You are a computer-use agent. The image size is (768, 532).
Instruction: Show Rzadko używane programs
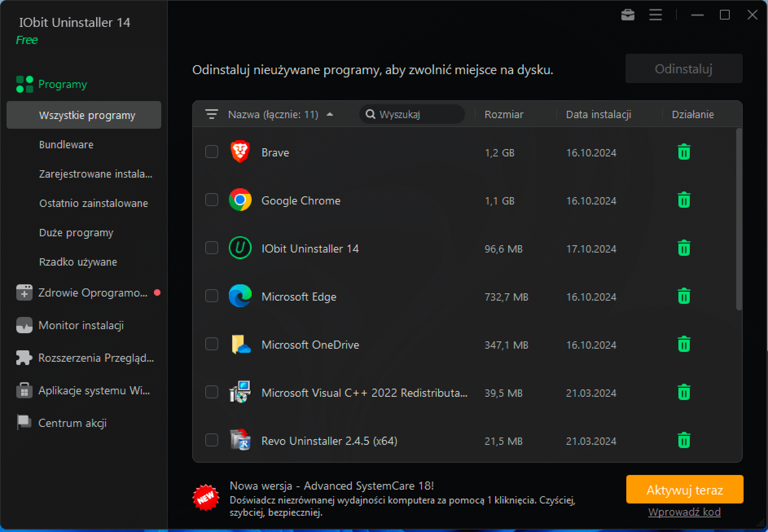point(78,262)
